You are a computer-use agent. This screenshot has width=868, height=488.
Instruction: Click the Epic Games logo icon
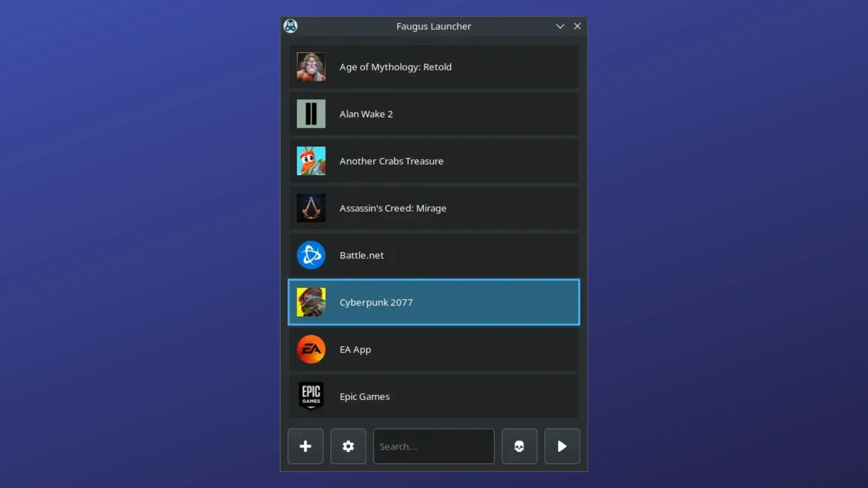click(311, 396)
